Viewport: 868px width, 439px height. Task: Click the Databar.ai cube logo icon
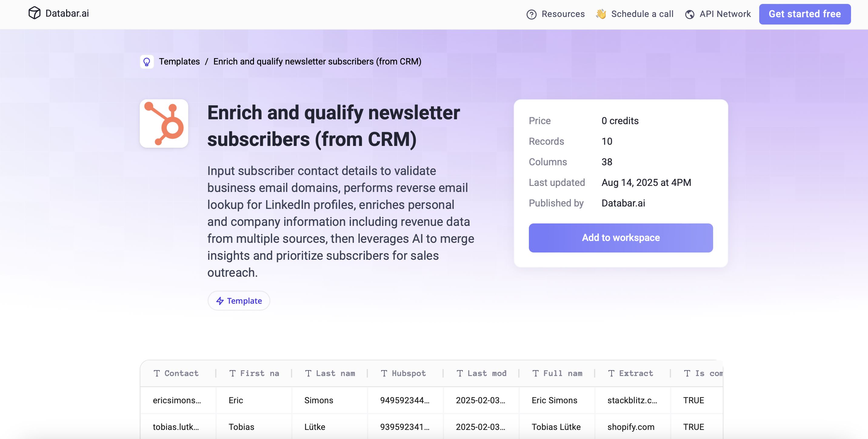34,13
